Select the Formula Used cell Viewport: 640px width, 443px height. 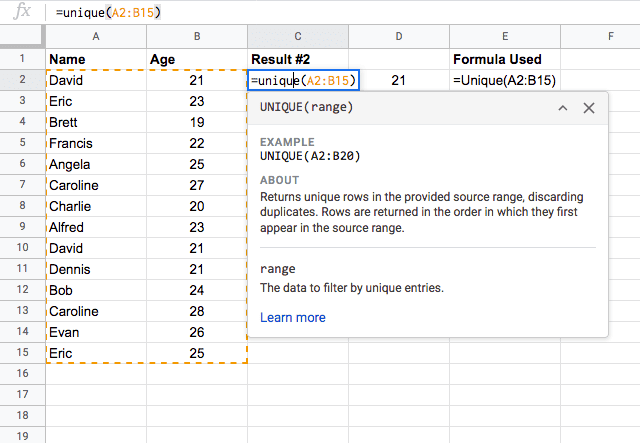[505, 59]
